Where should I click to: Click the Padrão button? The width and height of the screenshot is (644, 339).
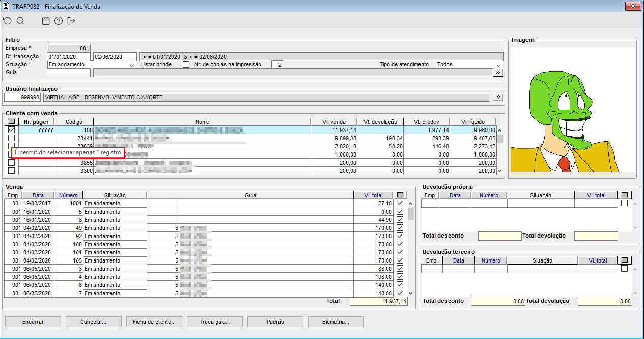tap(275, 322)
